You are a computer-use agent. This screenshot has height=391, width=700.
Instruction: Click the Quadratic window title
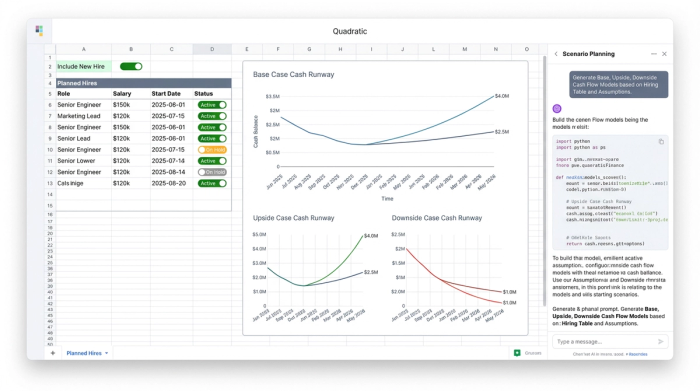[350, 31]
